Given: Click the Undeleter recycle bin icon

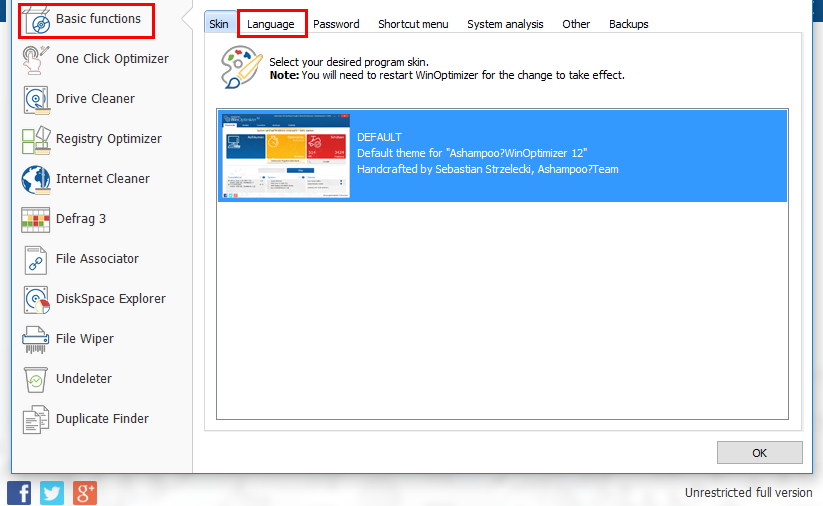Looking at the screenshot, I should [x=36, y=380].
